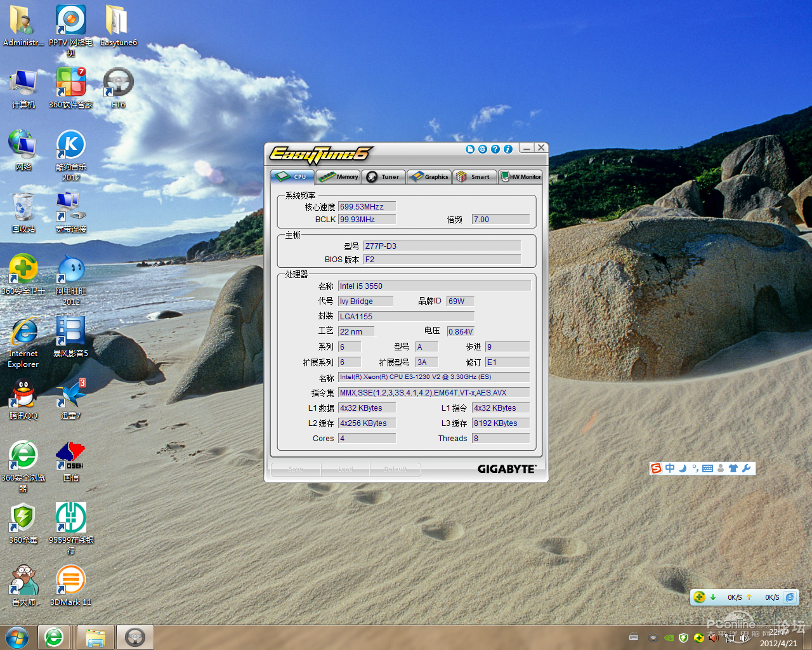Click the greyed-out Default button
Screen dimensions: 812x650
[x=395, y=469]
